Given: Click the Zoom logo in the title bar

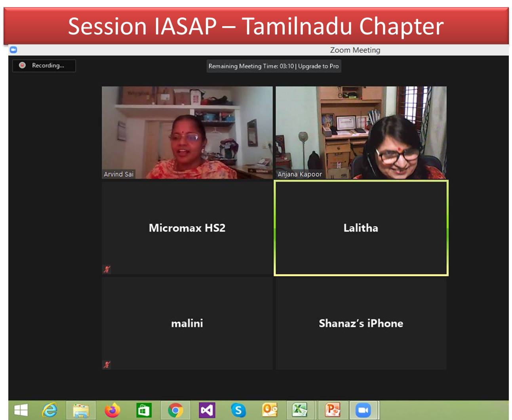Looking at the screenshot, I should [x=13, y=50].
